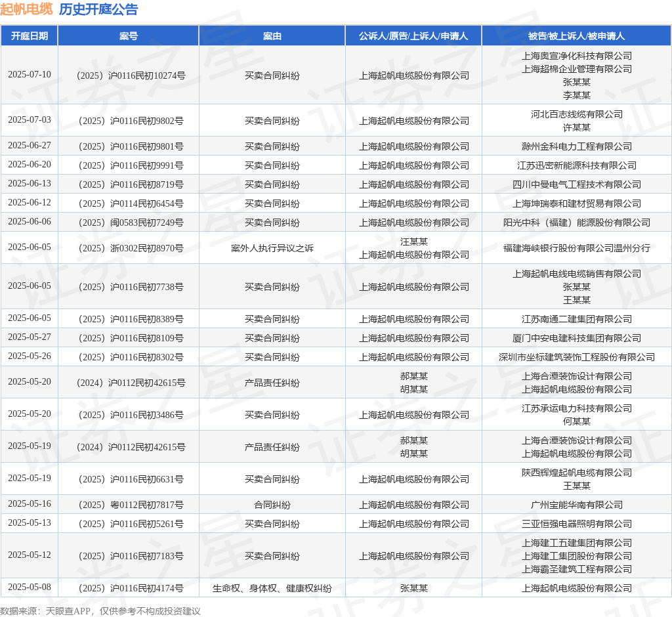The width and height of the screenshot is (672, 617).
Task: Click defendant 上海霸圣建筑工程有限公司
Action: (576, 569)
